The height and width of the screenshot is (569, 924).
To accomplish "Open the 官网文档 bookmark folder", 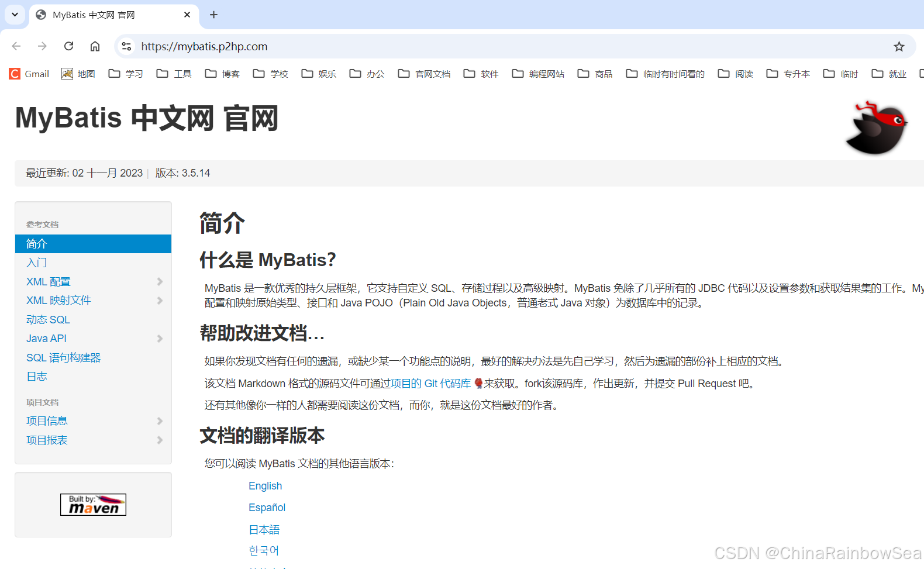I will (x=425, y=74).
